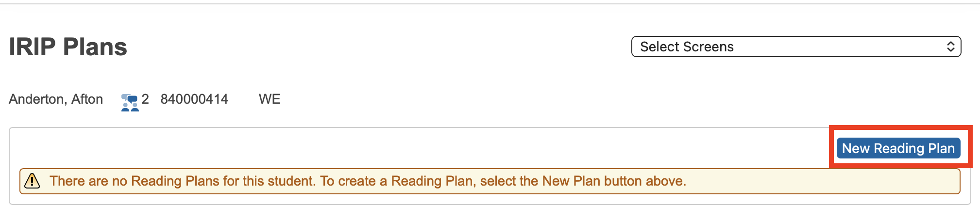This screenshot has width=980, height=220.
Task: Click the number 2 next to the contacts icon
Action: (x=145, y=99)
